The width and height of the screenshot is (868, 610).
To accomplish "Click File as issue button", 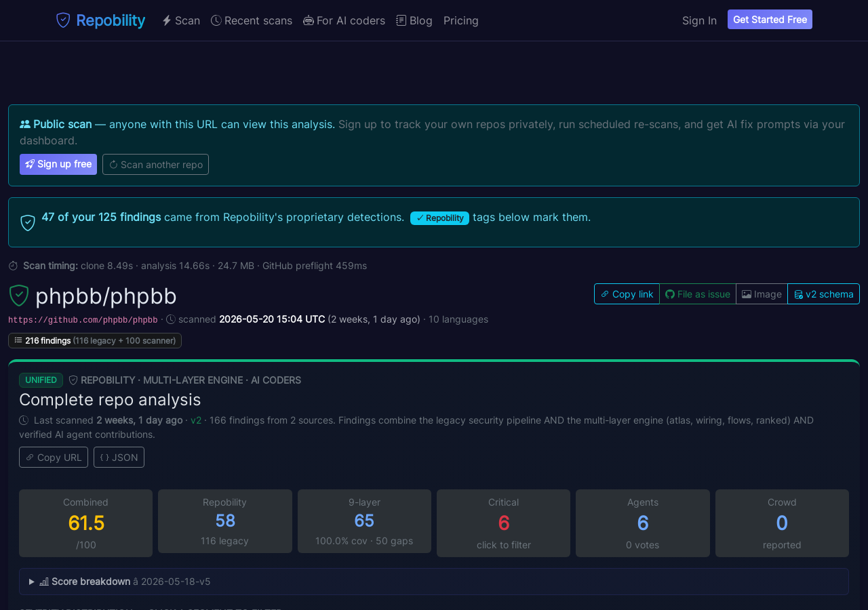I will 697,293.
